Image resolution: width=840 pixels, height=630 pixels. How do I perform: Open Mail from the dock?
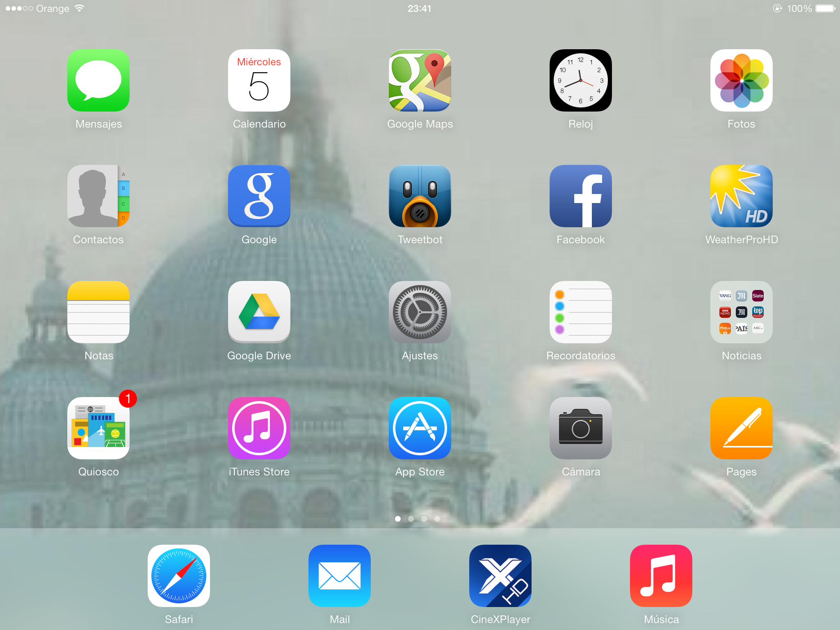[x=340, y=576]
